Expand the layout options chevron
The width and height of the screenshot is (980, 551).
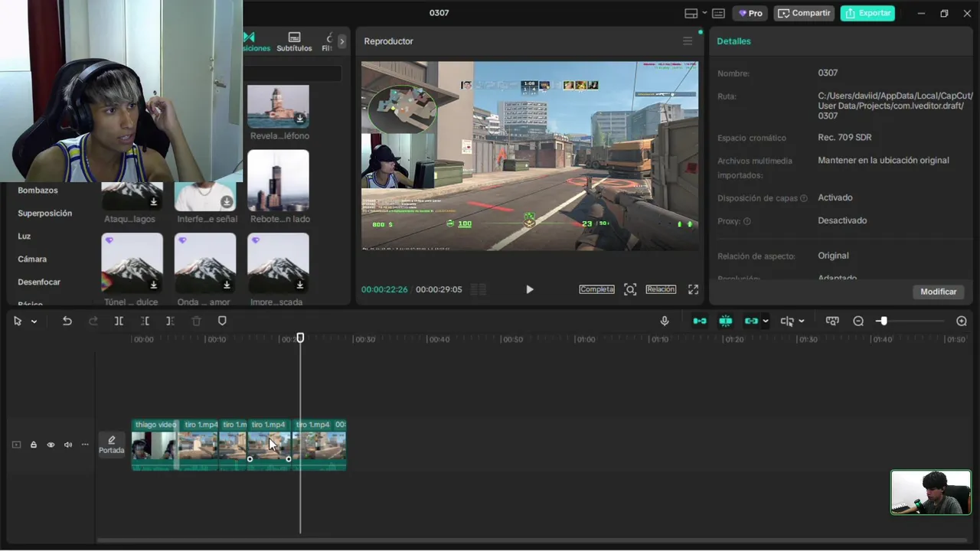coord(704,13)
